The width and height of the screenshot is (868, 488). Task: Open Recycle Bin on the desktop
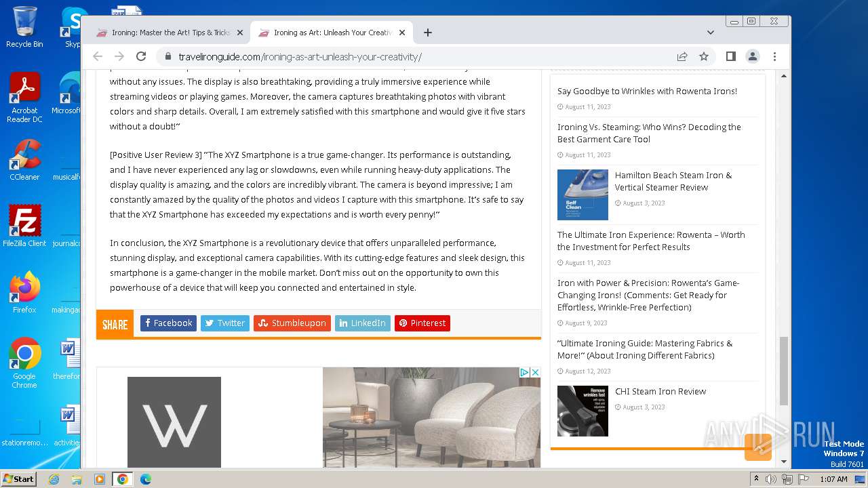tap(24, 27)
